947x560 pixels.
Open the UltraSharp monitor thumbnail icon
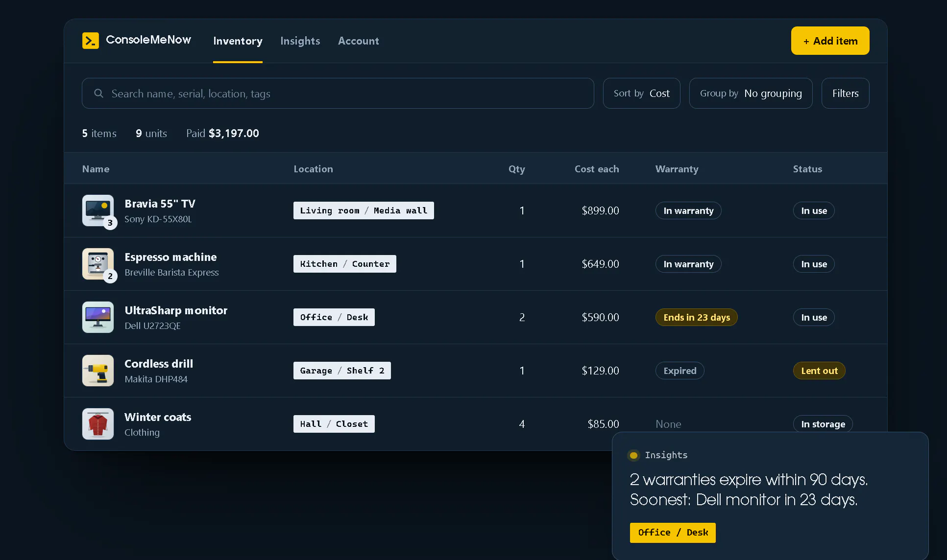point(98,317)
